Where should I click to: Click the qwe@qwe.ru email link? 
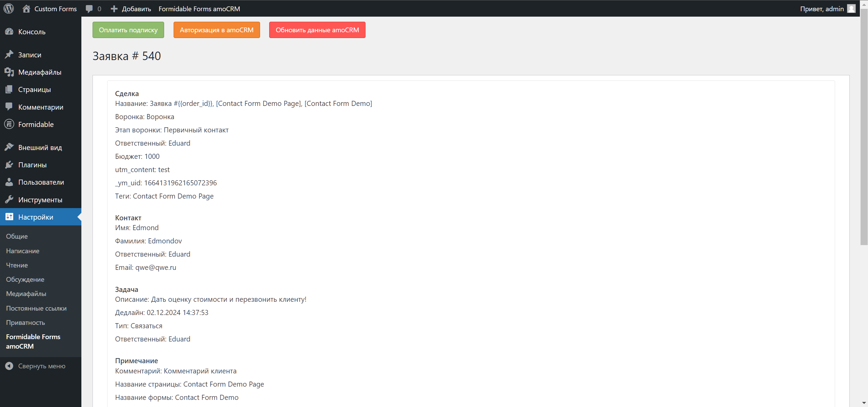click(x=156, y=267)
